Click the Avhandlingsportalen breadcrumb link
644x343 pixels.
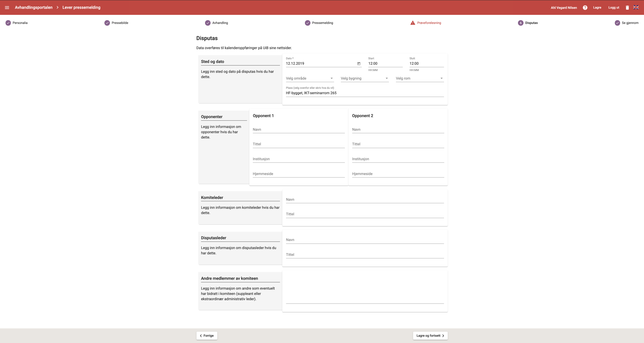click(x=33, y=7)
